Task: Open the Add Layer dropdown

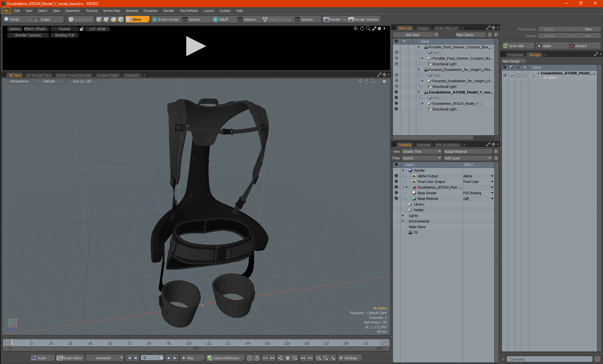Action: pos(468,158)
